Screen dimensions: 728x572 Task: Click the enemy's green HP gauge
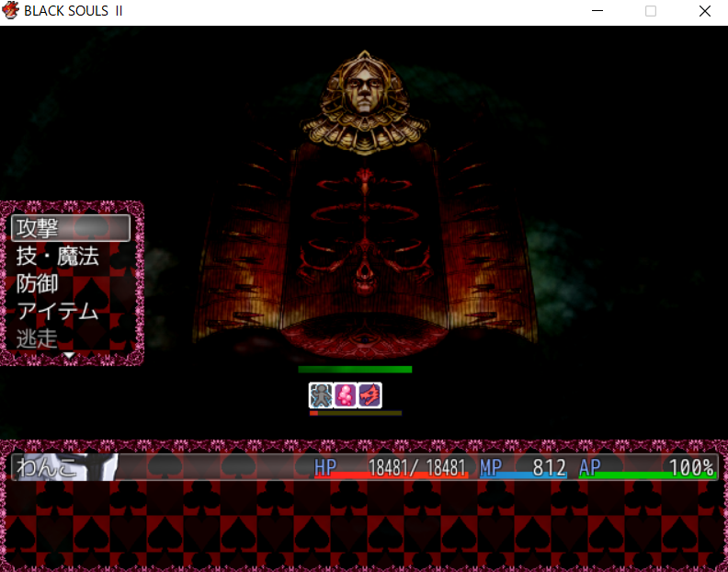(x=355, y=370)
